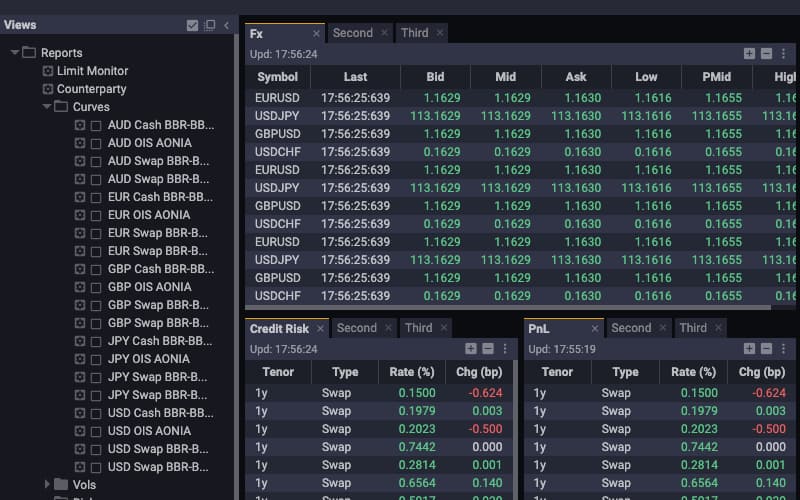This screenshot has height=500, width=800.
Task: Collapse the Curves folder tree
Action: click(x=47, y=107)
